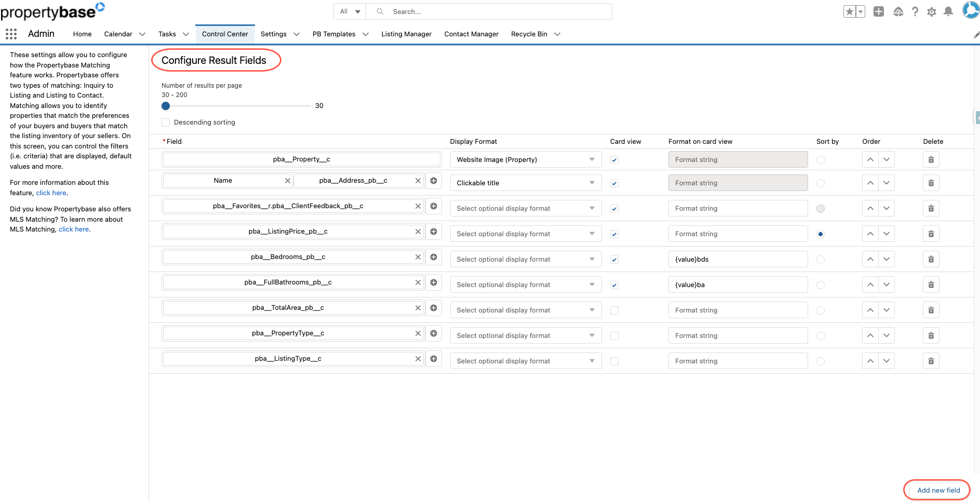This screenshot has height=502, width=980.
Task: Go to the Contact Manager tab
Action: click(471, 34)
